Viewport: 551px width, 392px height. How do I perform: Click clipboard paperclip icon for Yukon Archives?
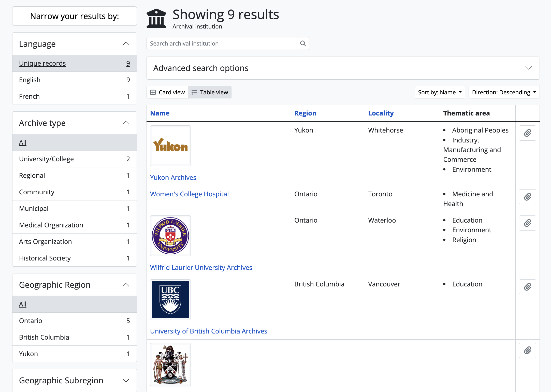point(527,133)
